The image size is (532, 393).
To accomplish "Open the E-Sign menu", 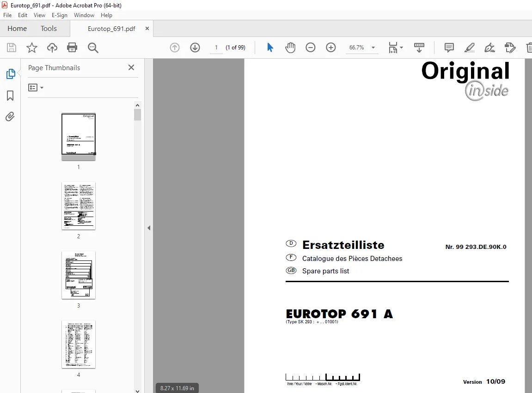I will click(x=59, y=15).
